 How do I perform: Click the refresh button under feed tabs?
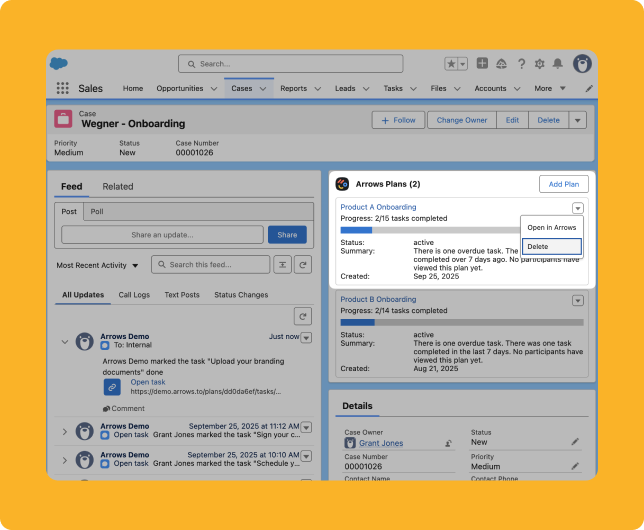click(x=303, y=316)
